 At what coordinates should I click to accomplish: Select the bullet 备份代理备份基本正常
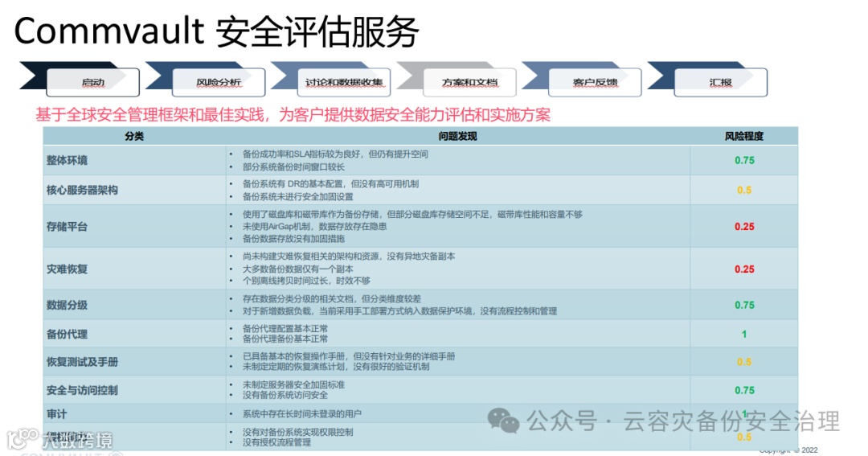[285, 339]
